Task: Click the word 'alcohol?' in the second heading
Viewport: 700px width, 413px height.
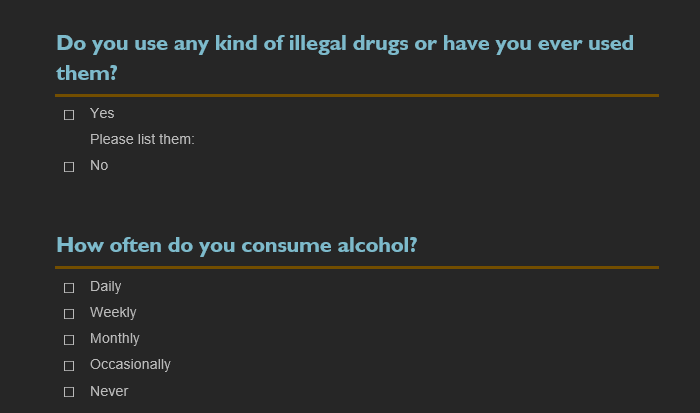Action: click(377, 245)
